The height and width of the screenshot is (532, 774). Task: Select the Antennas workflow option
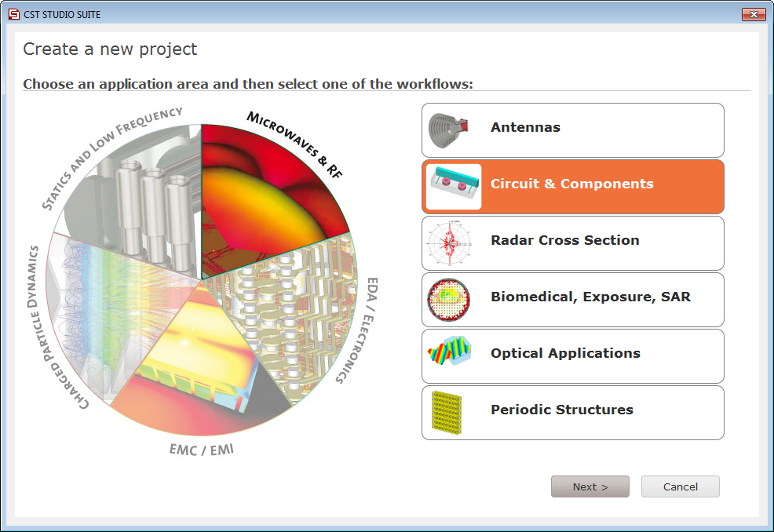pos(572,129)
